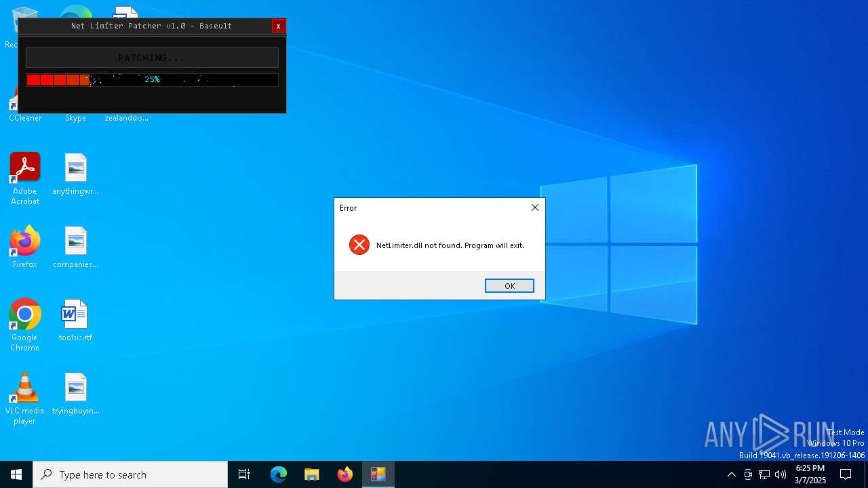Click the PATCHING... button in patcher
Viewport: 868px width, 488px height.
(x=152, y=58)
